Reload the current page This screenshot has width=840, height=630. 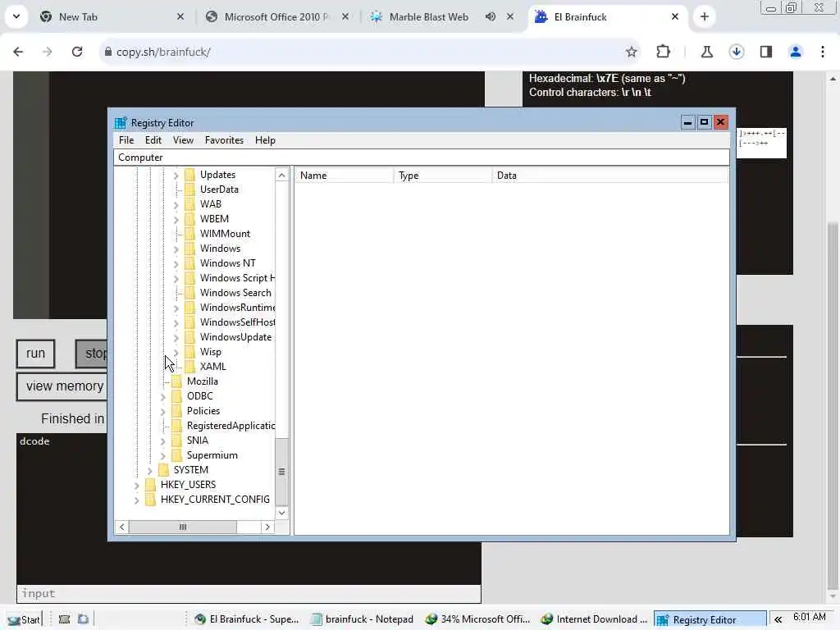tap(77, 52)
